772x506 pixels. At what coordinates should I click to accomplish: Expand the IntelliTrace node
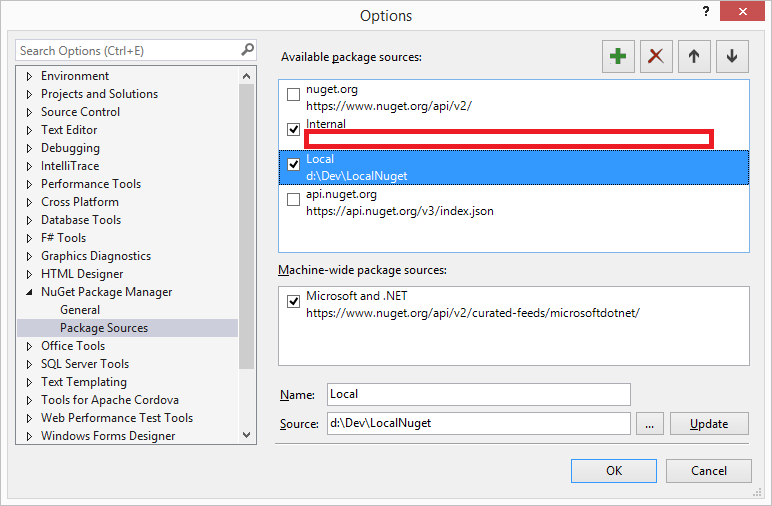click(29, 166)
